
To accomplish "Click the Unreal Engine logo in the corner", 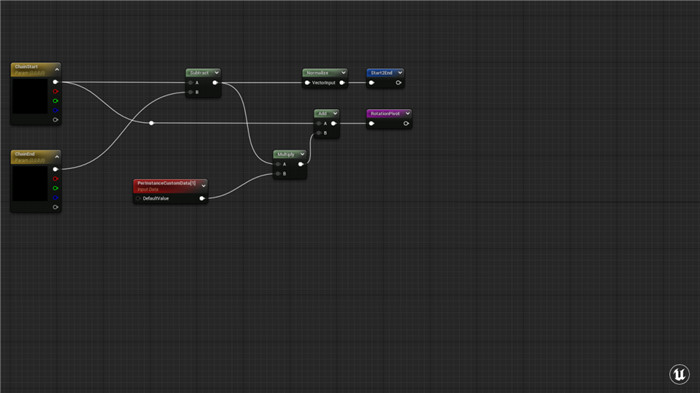I will [x=679, y=374].
